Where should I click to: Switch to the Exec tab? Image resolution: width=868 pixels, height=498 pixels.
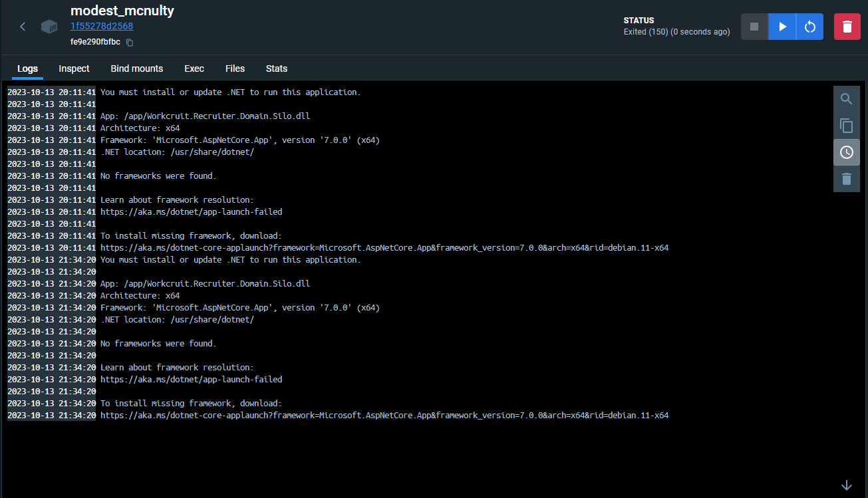click(x=194, y=68)
